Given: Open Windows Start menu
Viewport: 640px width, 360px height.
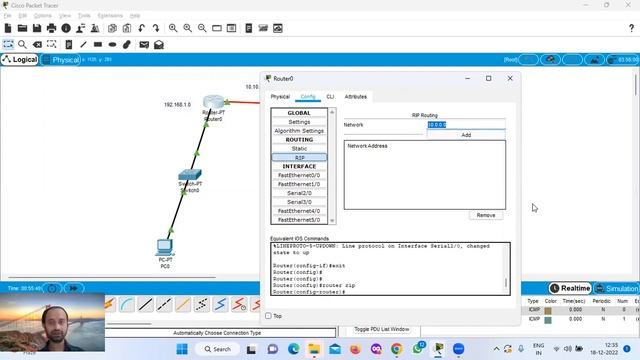Looking at the screenshot, I should tap(182, 349).
